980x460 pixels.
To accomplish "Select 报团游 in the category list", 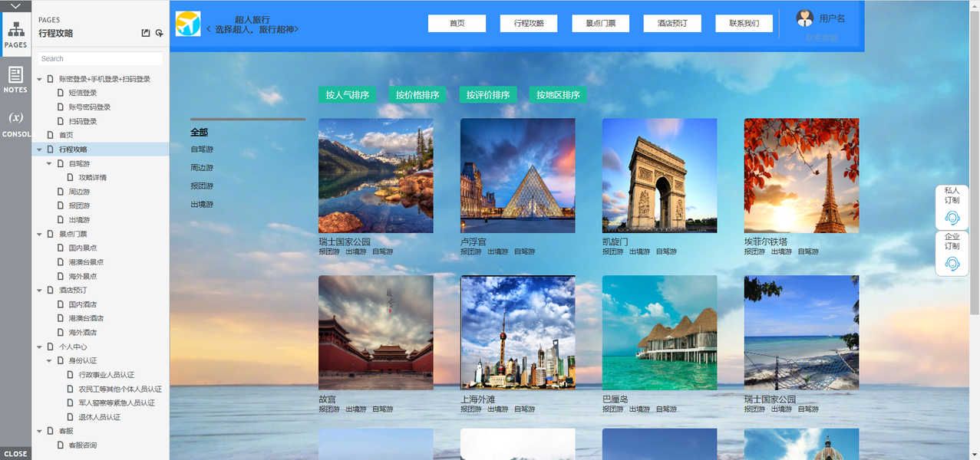I will [x=202, y=186].
